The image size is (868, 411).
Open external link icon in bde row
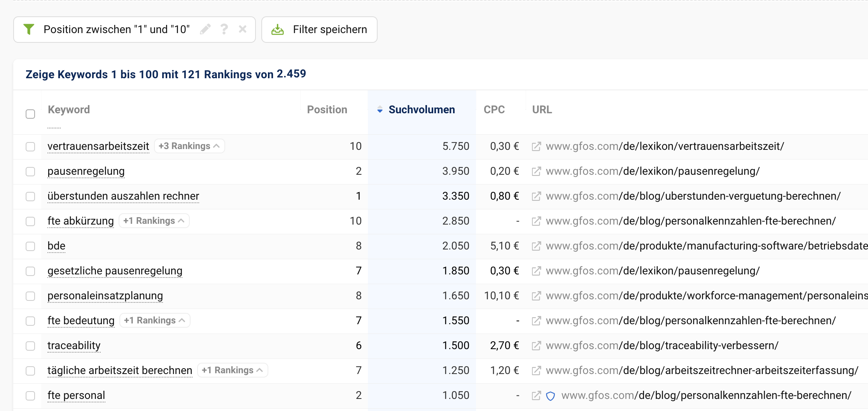(536, 246)
